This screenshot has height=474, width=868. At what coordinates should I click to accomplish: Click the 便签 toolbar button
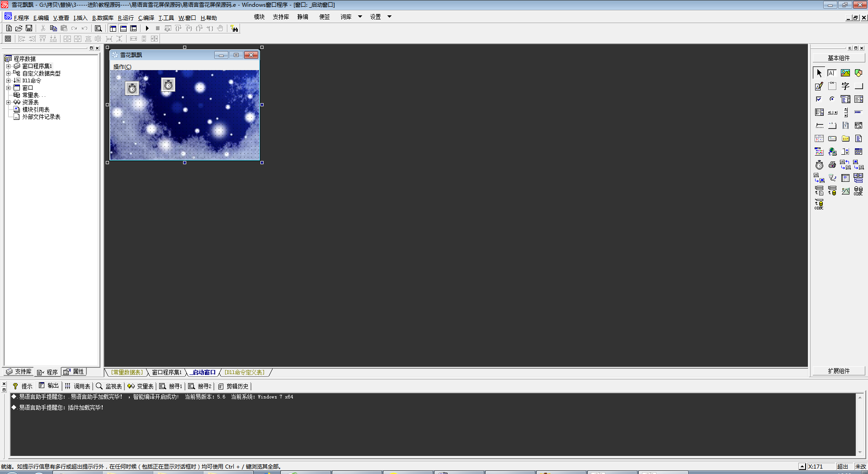pyautogui.click(x=324, y=17)
